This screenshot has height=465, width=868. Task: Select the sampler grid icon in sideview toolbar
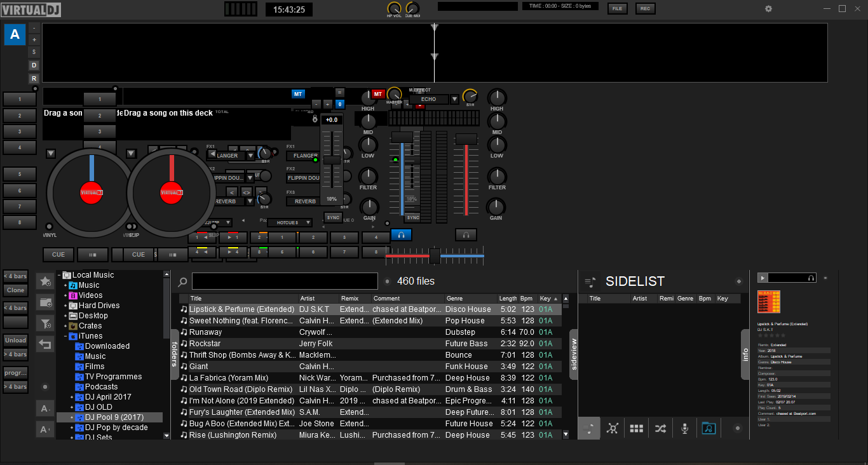coord(636,428)
